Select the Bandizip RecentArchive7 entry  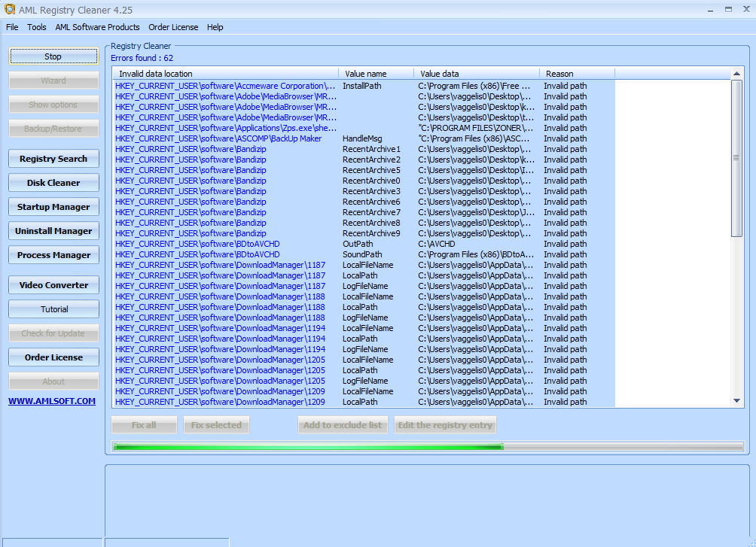tap(364, 212)
